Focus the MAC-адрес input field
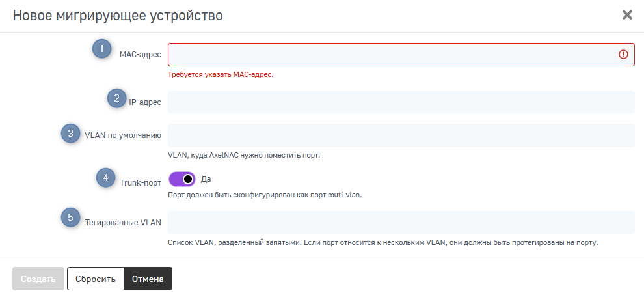644x297 pixels. pos(390,55)
